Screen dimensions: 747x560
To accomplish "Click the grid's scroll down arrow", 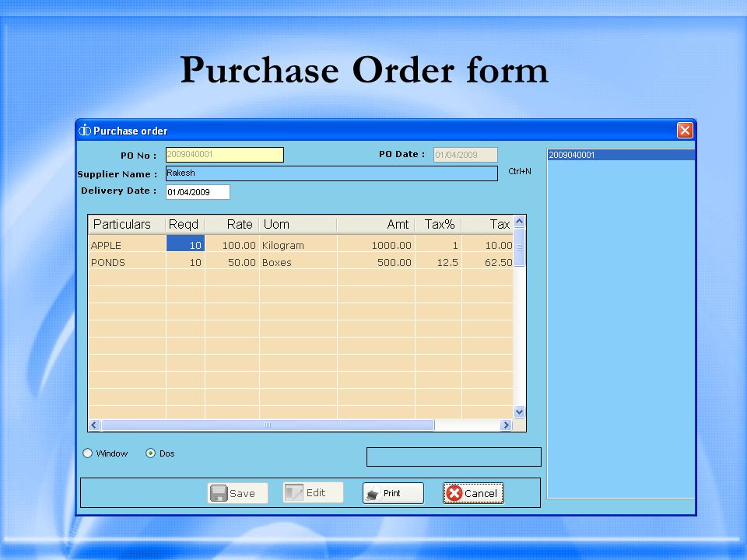I will point(519,412).
